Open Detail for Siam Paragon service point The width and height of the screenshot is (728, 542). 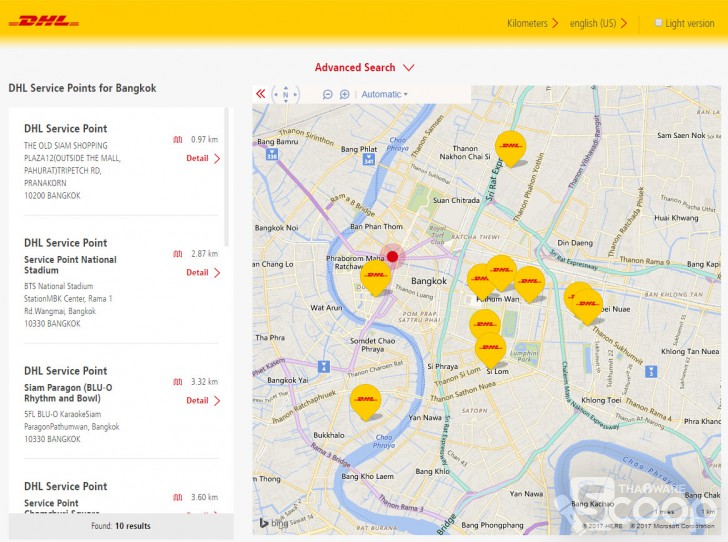pyautogui.click(x=203, y=400)
